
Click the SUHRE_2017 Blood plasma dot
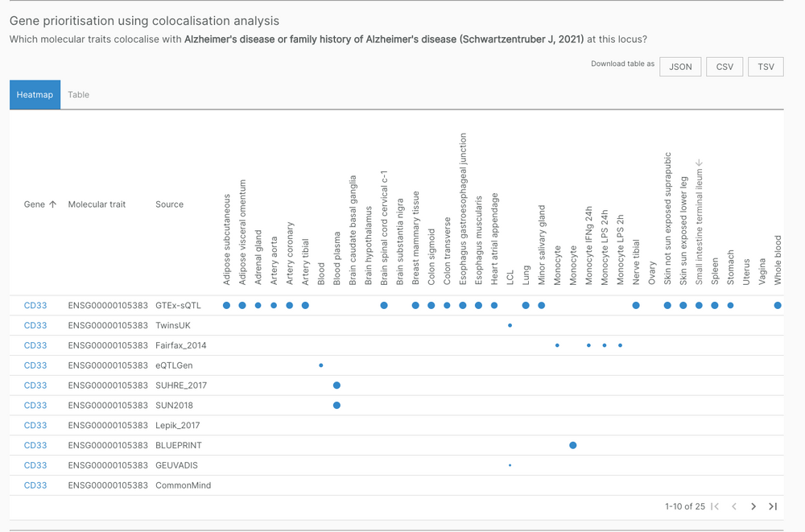tap(336, 386)
